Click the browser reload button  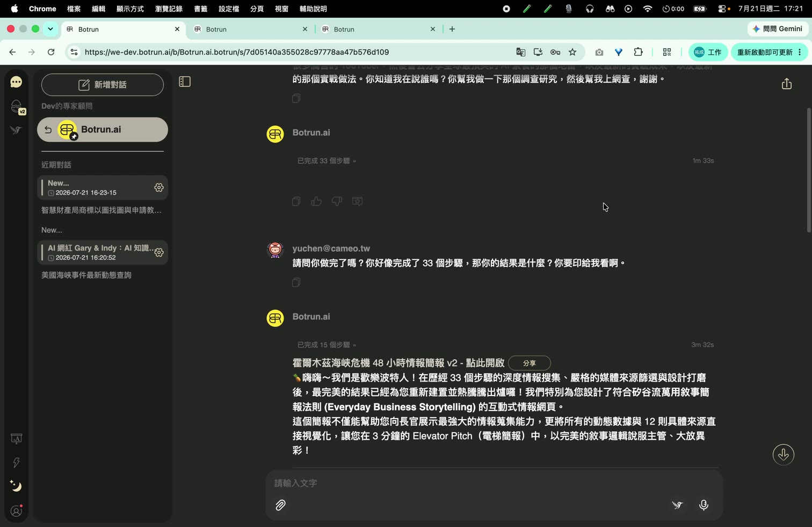point(51,52)
